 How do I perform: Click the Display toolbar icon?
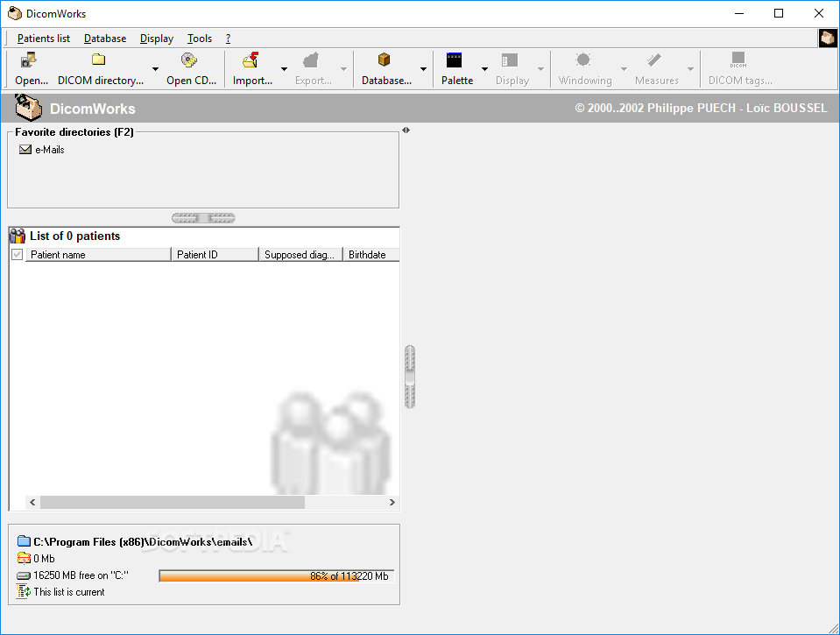click(510, 60)
